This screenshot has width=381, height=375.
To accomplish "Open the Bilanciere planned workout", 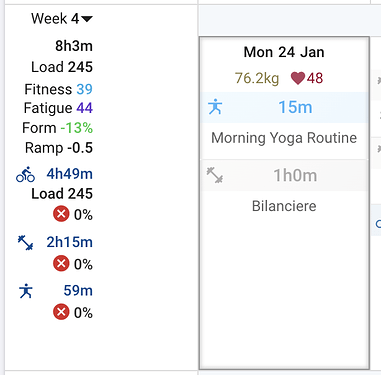I will [x=284, y=206].
